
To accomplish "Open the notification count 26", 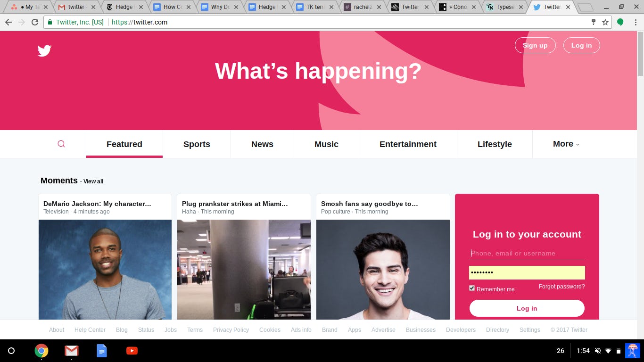I will [561, 351].
